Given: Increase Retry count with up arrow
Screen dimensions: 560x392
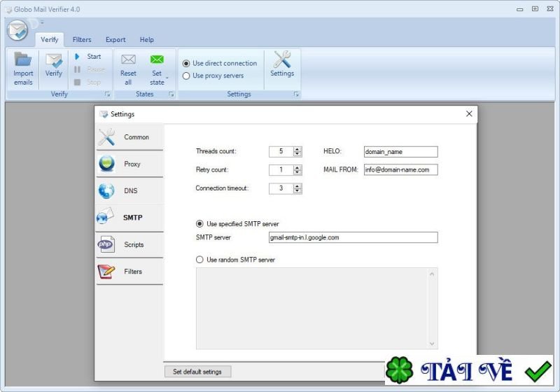Looking at the screenshot, I should (297, 167).
